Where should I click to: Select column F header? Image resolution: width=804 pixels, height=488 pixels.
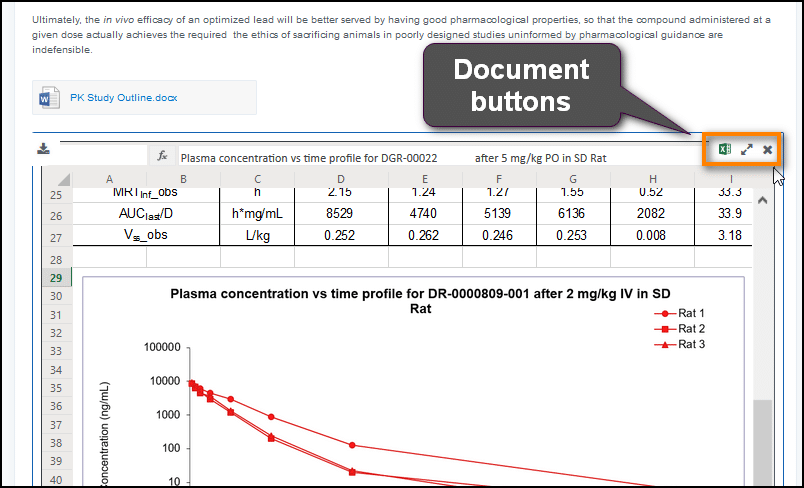[x=498, y=179]
